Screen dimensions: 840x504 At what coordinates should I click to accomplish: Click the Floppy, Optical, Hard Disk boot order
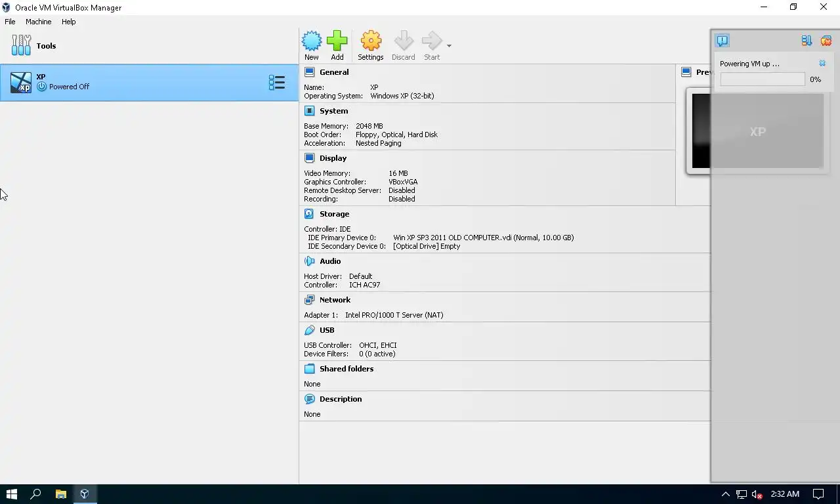tap(396, 135)
